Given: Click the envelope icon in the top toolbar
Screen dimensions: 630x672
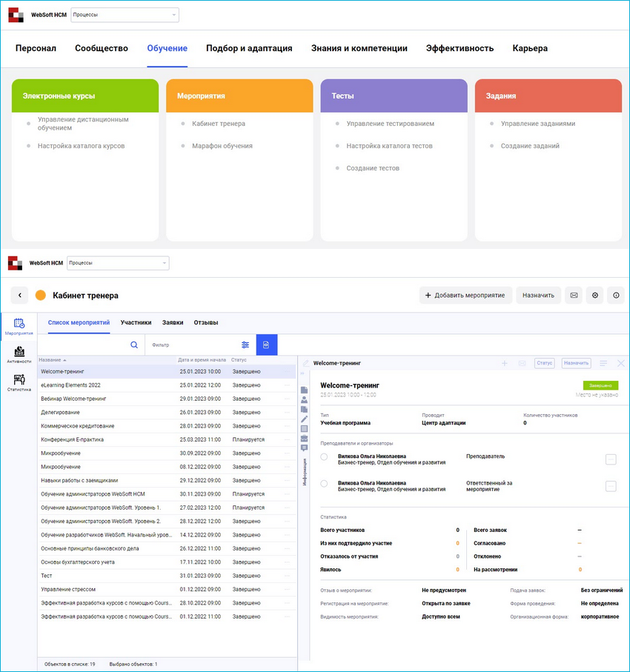Looking at the screenshot, I should [573, 295].
